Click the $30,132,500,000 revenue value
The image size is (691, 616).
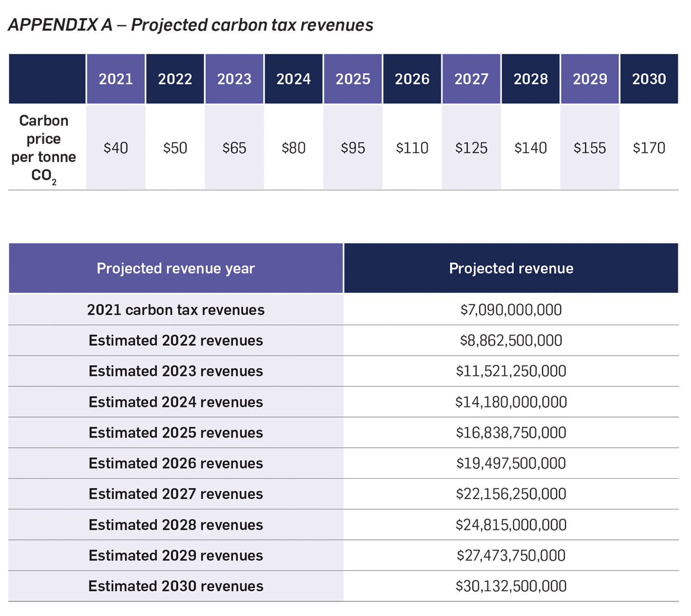[x=511, y=586]
